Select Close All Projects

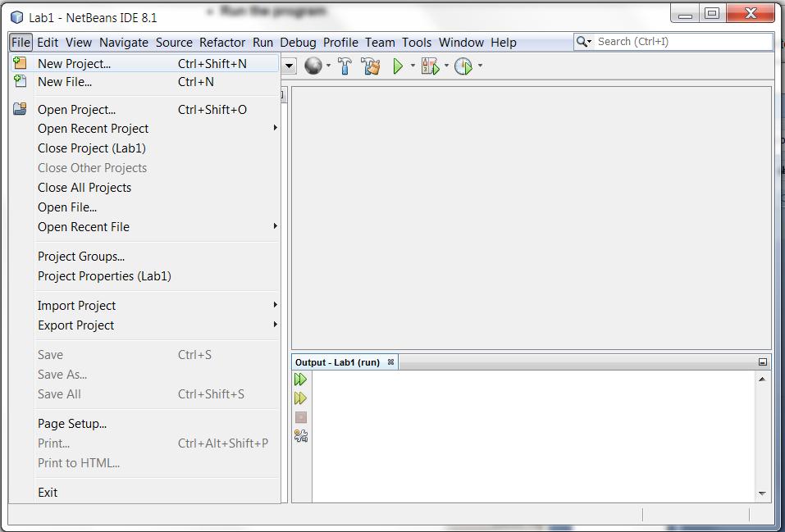tap(144, 187)
